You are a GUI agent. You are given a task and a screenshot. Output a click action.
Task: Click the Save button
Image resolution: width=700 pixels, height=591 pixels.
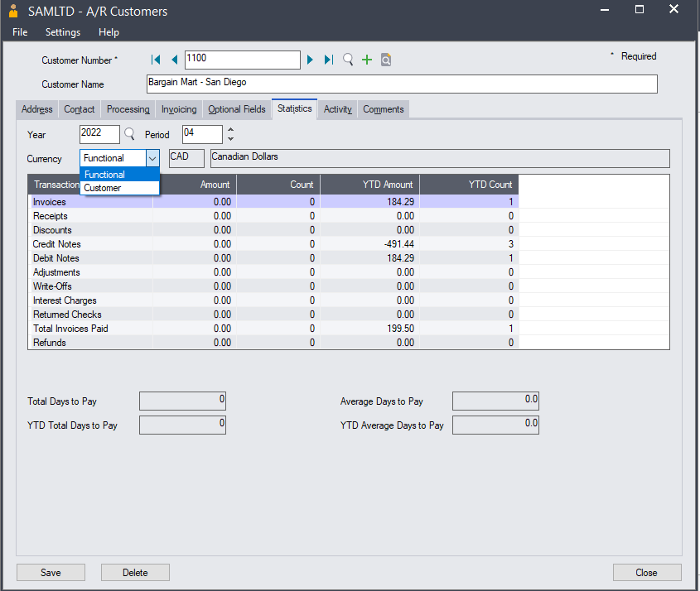pyautogui.click(x=51, y=572)
